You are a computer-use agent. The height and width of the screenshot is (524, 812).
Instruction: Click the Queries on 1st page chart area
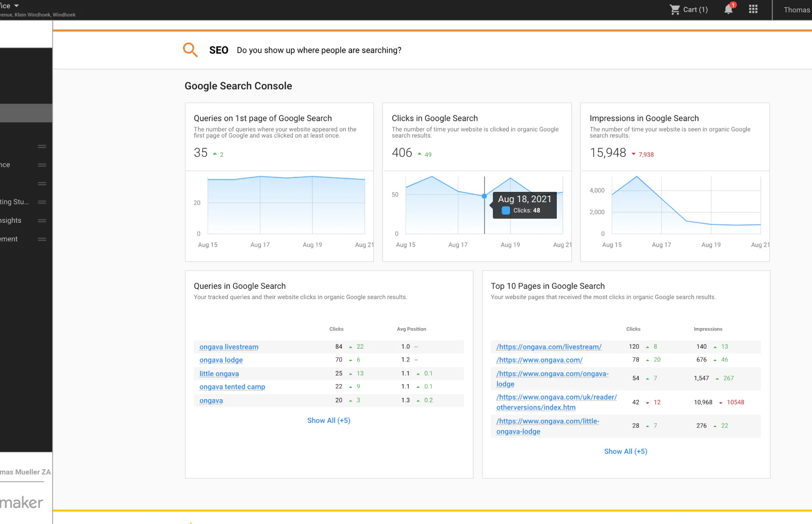[286, 205]
